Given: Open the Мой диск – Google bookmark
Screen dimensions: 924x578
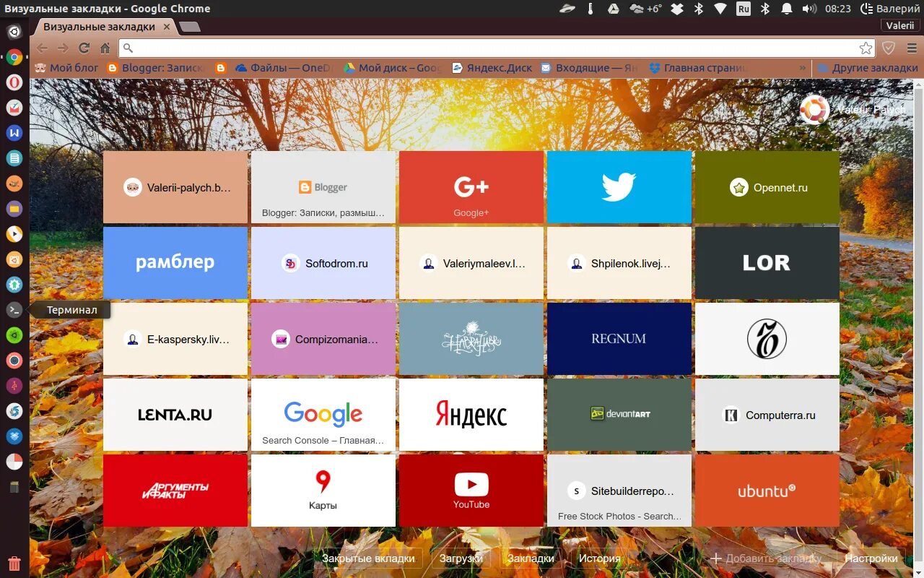Looking at the screenshot, I should (392, 68).
